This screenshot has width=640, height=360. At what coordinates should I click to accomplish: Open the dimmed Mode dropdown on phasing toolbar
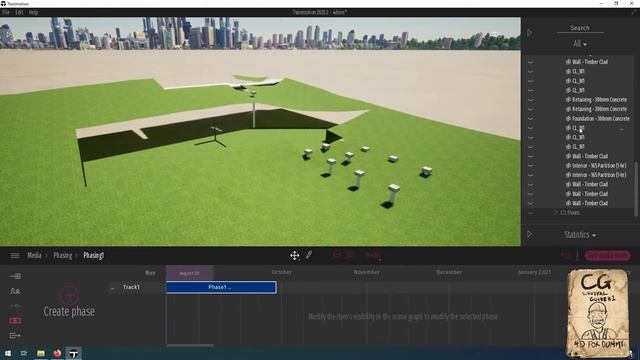tap(373, 255)
